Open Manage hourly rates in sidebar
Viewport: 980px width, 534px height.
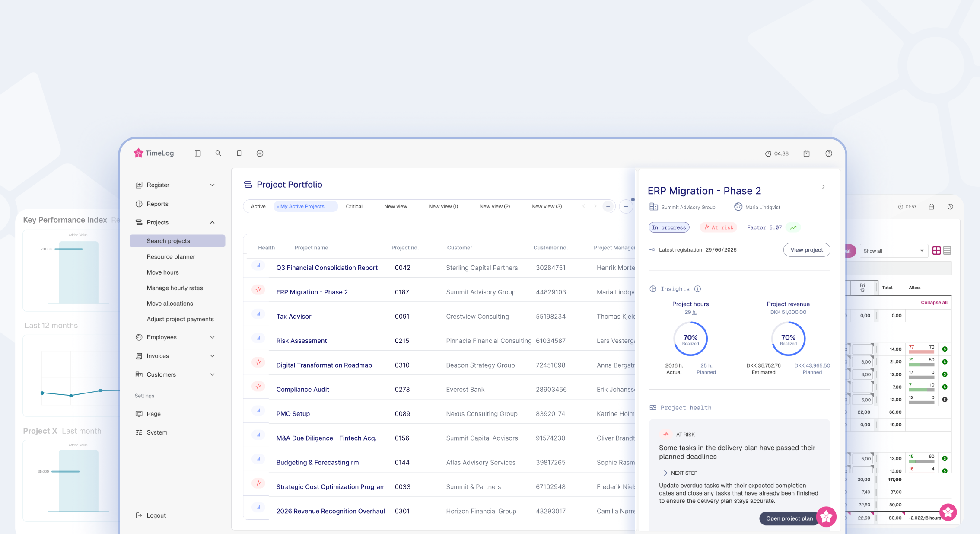point(175,288)
